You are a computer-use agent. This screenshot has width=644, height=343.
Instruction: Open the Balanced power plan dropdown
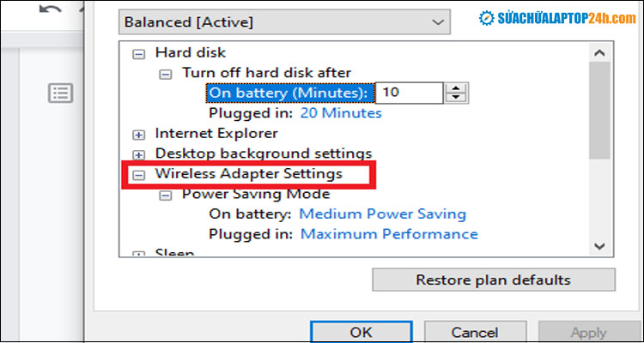[284, 20]
